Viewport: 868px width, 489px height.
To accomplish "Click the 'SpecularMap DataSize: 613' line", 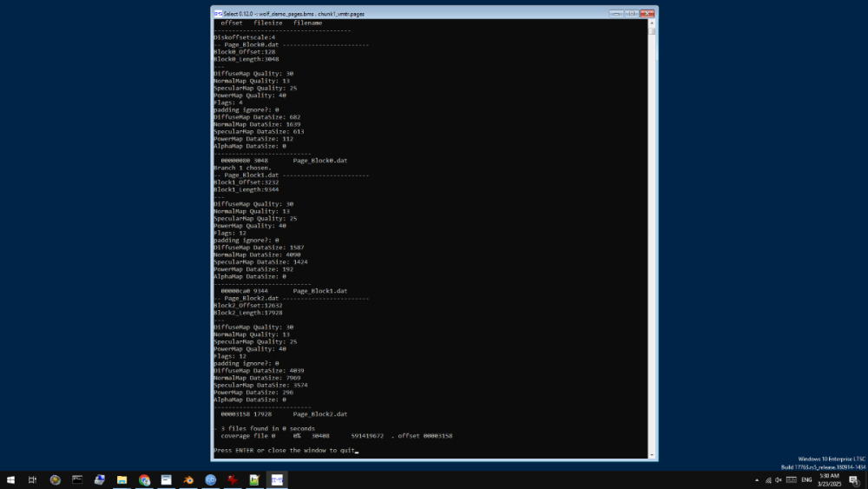I will (259, 131).
